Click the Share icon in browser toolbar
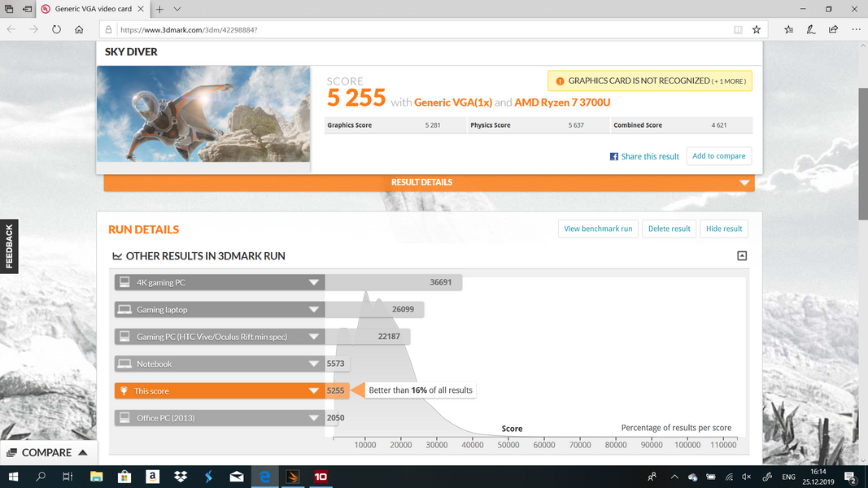 (833, 29)
